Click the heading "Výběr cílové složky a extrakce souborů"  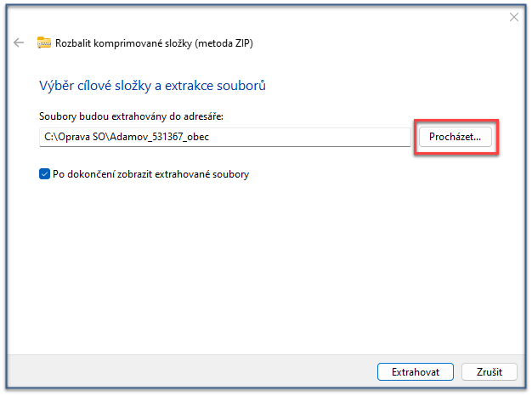coord(154,86)
